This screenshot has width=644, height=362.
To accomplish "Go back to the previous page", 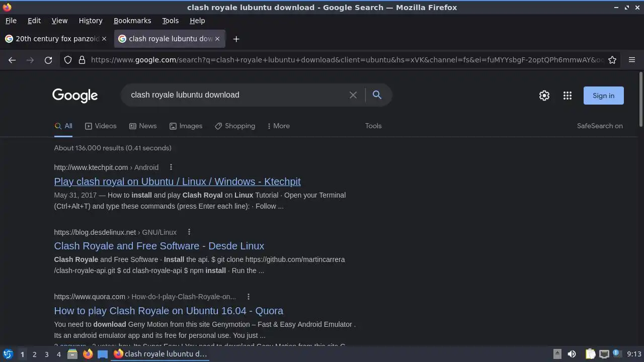I will 12,60.
